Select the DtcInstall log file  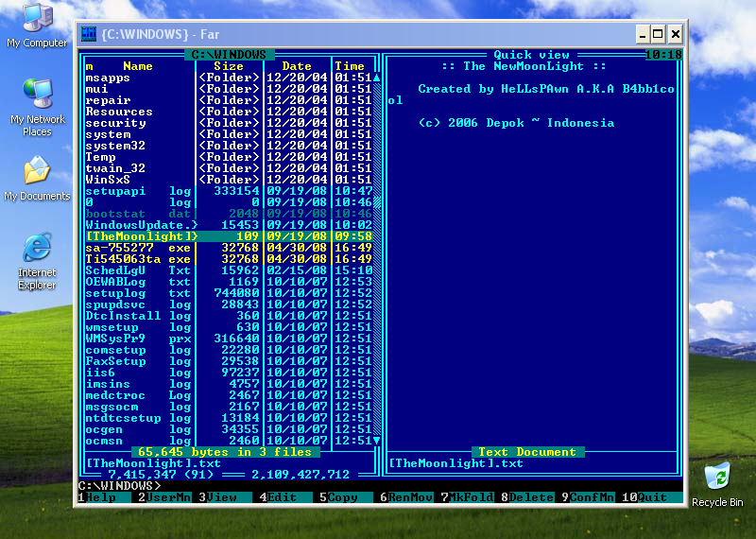coord(229,316)
